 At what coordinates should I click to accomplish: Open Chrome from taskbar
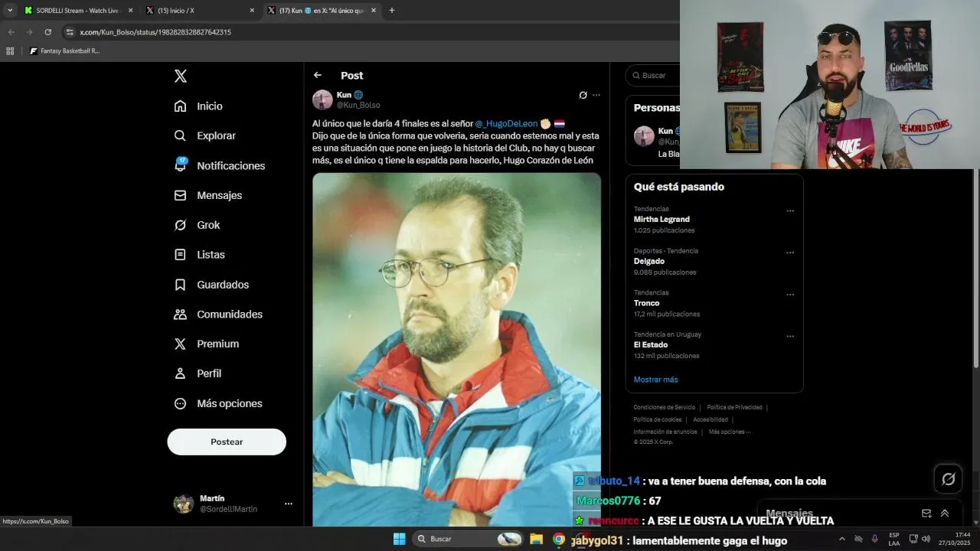pos(559,539)
